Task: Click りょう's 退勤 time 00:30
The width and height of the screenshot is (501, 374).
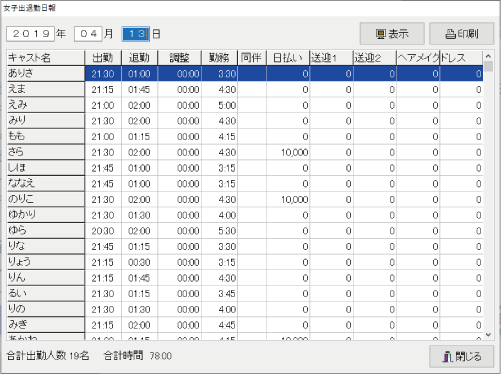Action: 139,262
